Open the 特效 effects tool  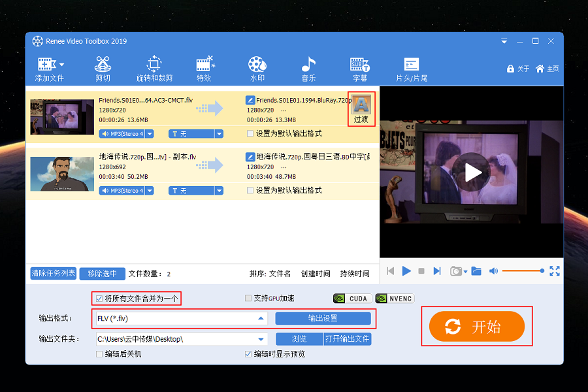(204, 69)
